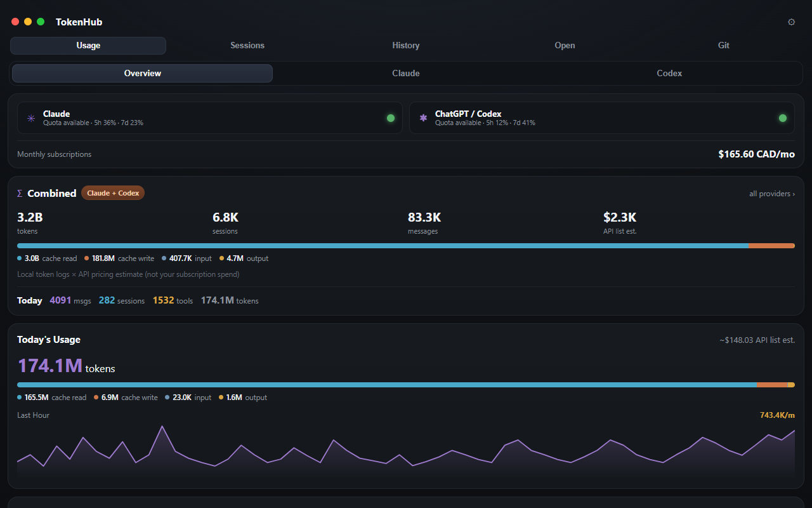Select the Overview sub-tab
Viewport: 812px width, 508px height.
click(143, 73)
